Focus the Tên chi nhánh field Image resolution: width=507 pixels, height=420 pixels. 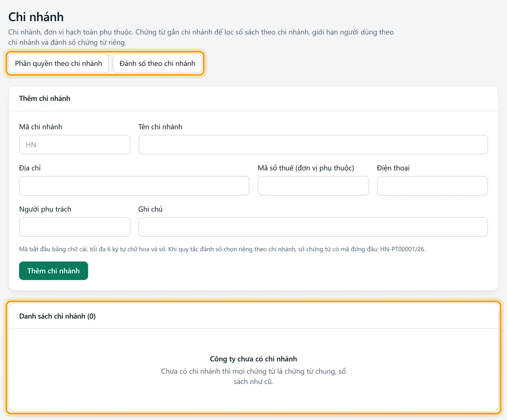point(313,145)
